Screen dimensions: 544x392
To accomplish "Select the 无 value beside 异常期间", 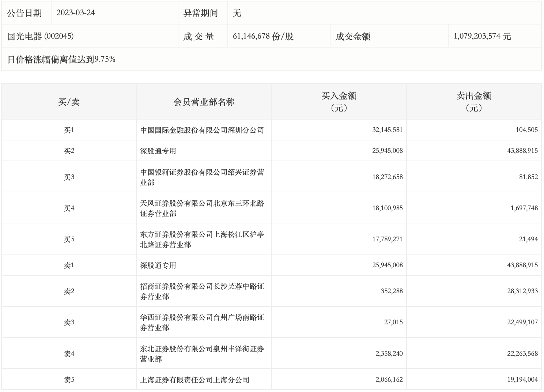I will click(237, 13).
